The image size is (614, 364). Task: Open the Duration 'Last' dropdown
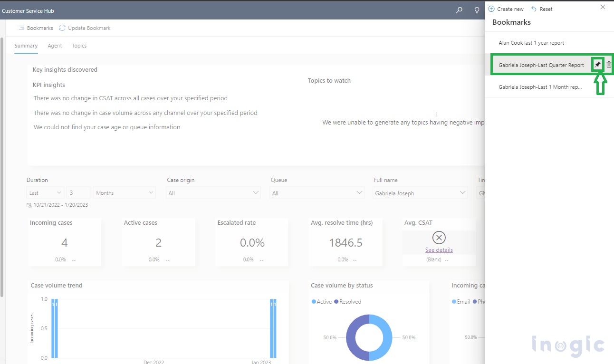tap(45, 193)
